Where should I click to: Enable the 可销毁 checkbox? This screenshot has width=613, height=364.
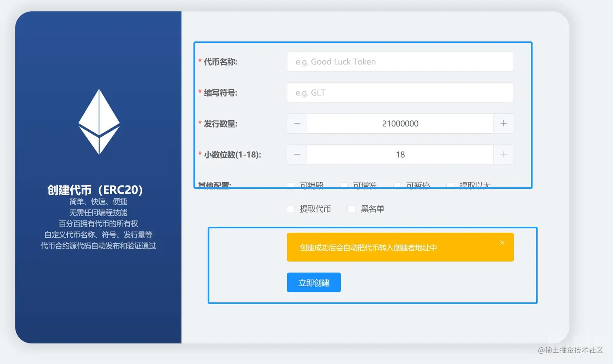[291, 185]
